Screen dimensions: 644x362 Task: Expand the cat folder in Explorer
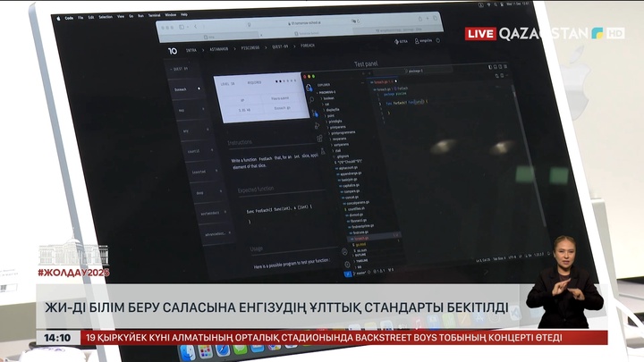[x=326, y=105]
